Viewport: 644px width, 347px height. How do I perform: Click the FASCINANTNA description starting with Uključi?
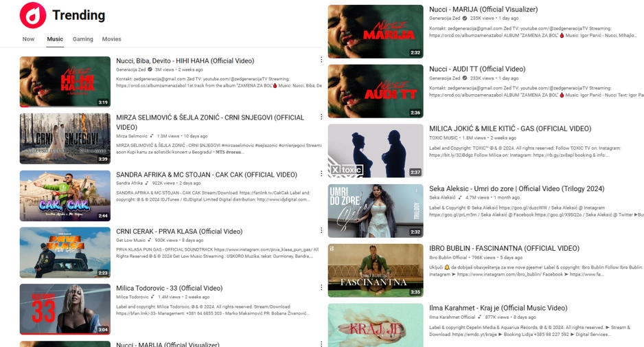point(536,271)
